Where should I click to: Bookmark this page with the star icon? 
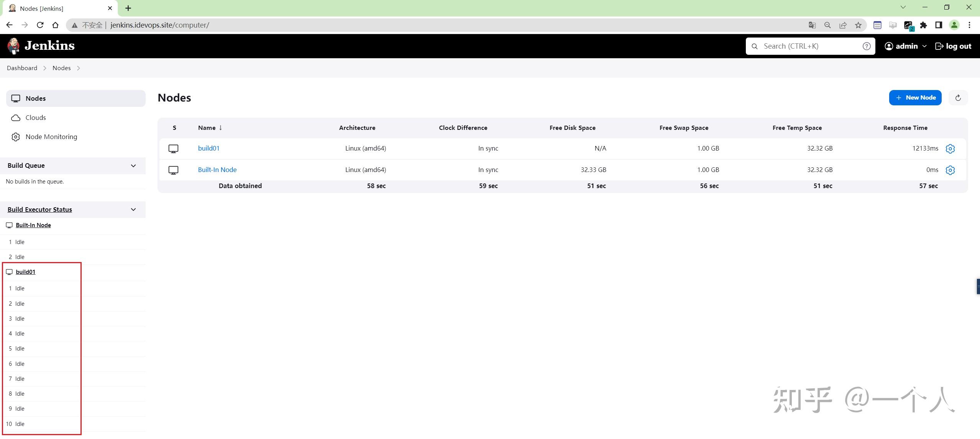point(858,25)
